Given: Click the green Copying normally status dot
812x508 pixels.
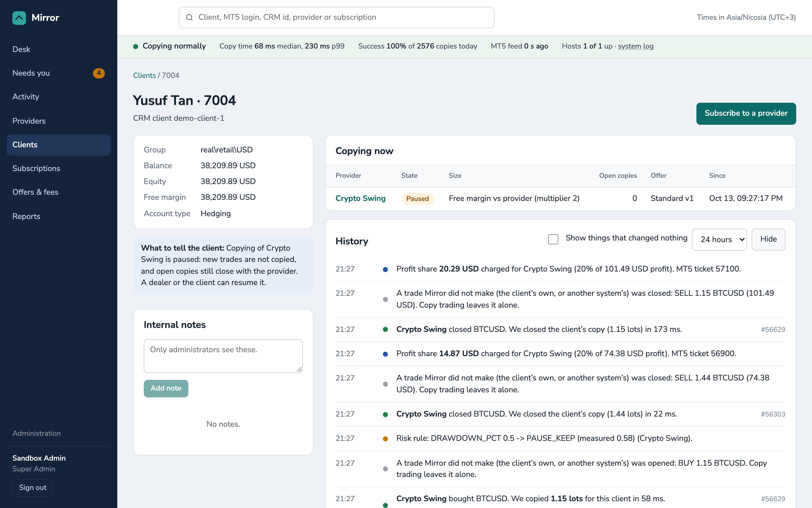Looking at the screenshot, I should click(136, 46).
